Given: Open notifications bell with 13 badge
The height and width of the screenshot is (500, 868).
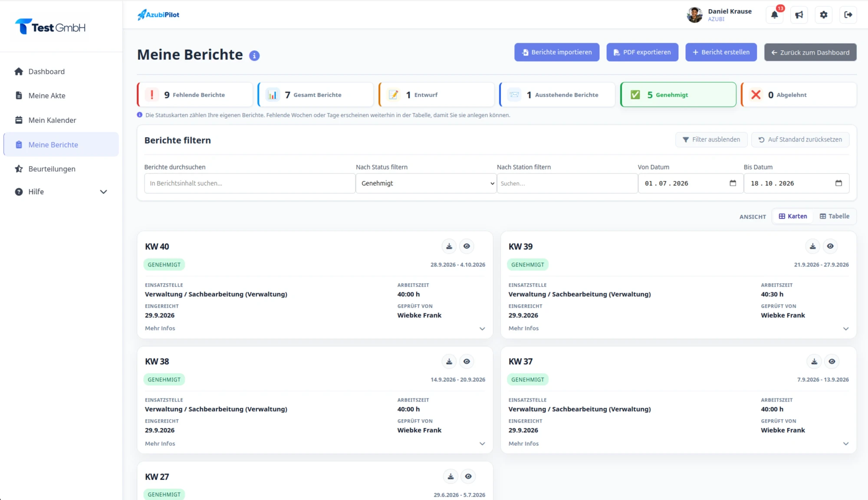Looking at the screenshot, I should pyautogui.click(x=775, y=15).
